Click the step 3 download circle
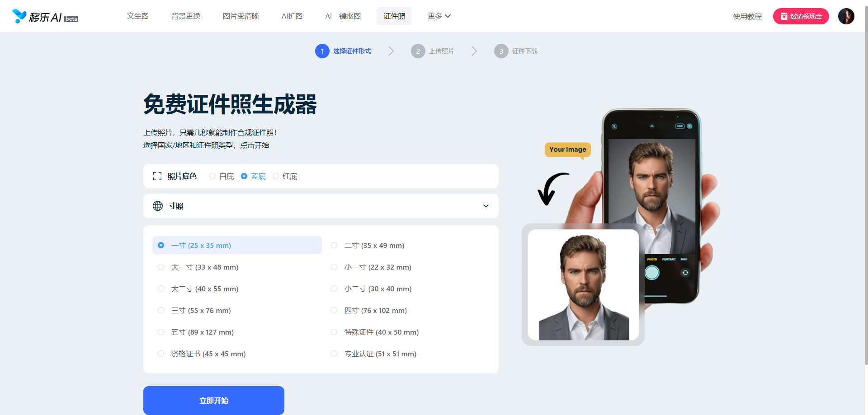This screenshot has height=415, width=868. click(501, 51)
